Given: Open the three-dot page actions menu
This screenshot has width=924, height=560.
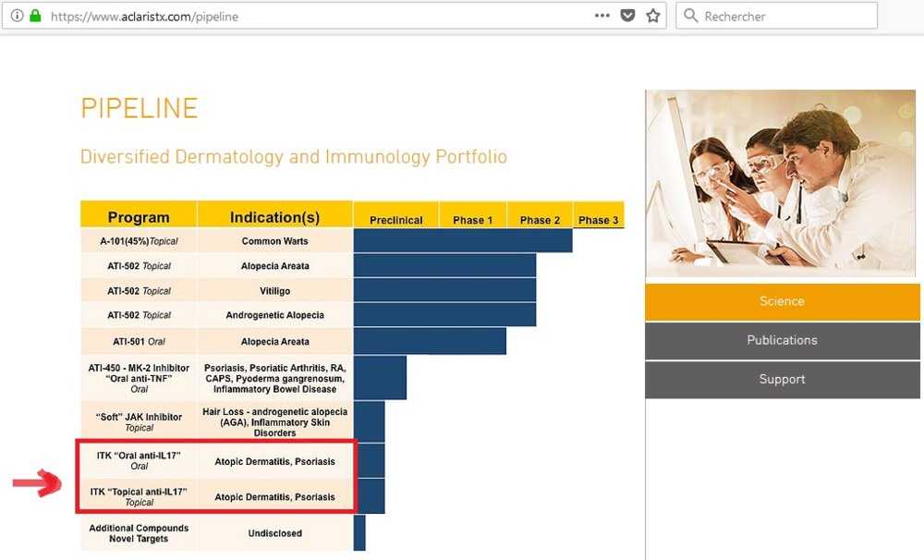Looking at the screenshot, I should point(602,16).
